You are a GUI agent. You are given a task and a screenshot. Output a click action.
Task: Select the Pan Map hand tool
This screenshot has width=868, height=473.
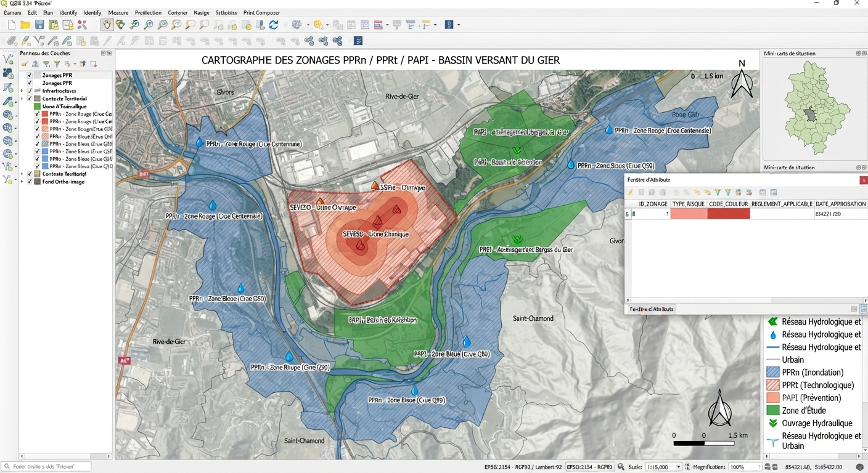tap(107, 25)
